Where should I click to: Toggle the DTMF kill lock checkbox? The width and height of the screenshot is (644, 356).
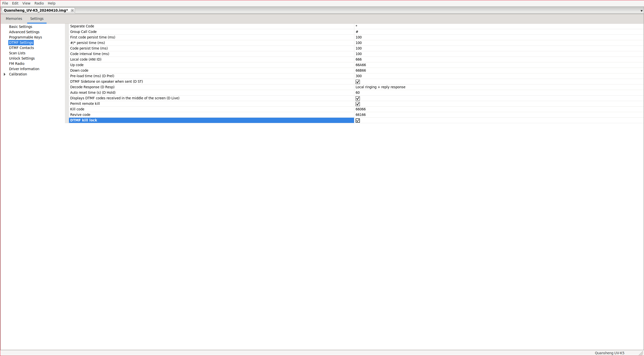point(358,120)
